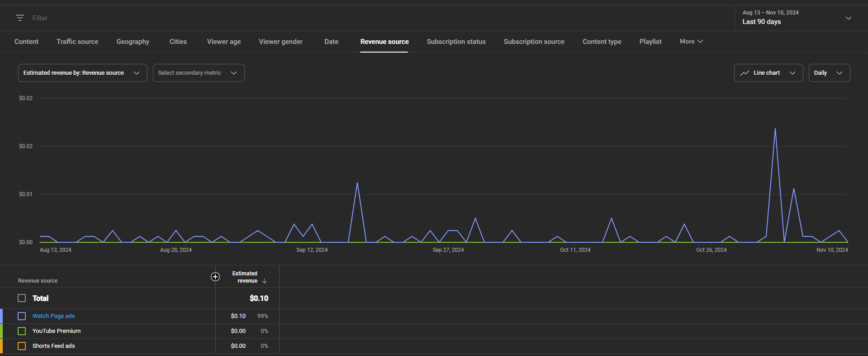This screenshot has height=356, width=868.
Task: Switch to the Subscription status tab
Action: (x=456, y=42)
